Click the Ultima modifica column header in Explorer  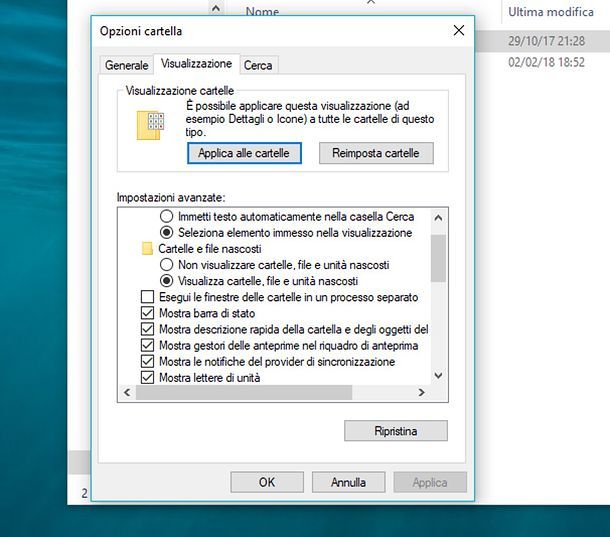coord(551,12)
